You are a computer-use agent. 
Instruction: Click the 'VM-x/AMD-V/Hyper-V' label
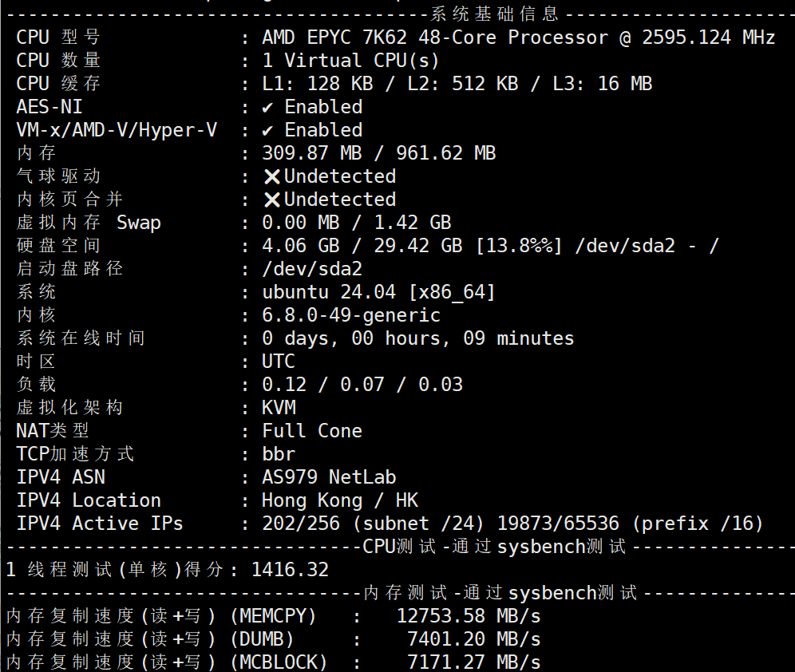(117, 130)
